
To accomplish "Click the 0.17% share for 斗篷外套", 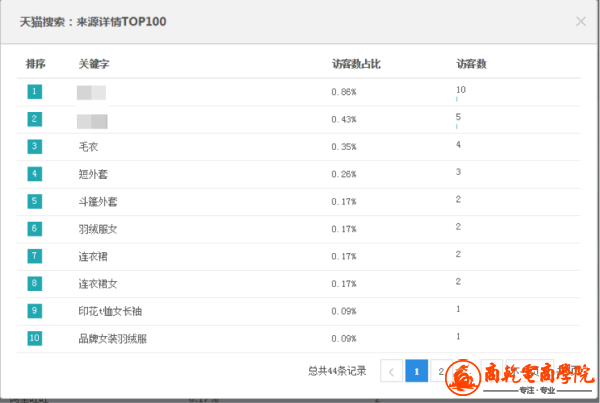I will pos(344,201).
